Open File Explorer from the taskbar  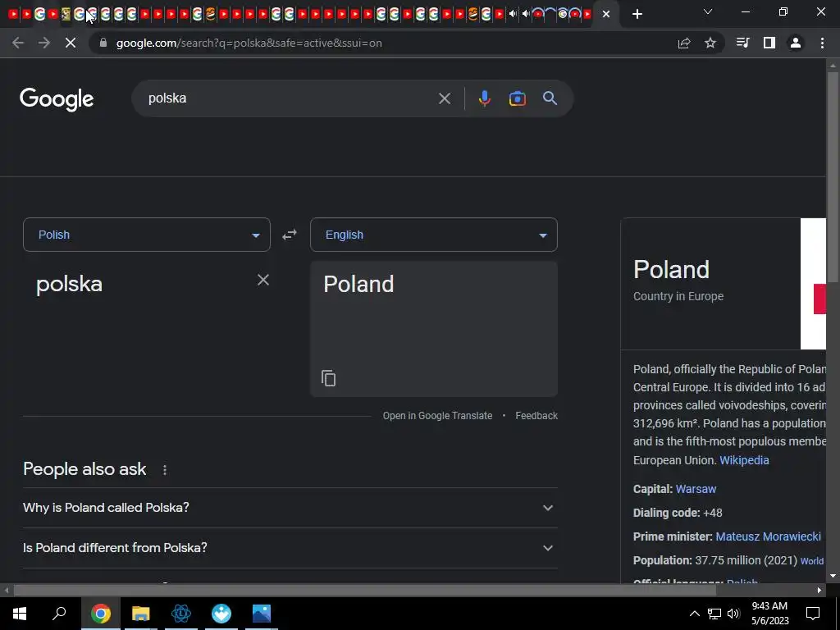point(141,614)
